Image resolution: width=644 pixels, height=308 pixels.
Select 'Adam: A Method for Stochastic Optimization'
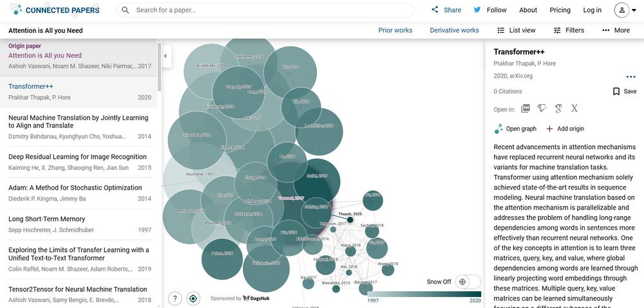(79, 193)
